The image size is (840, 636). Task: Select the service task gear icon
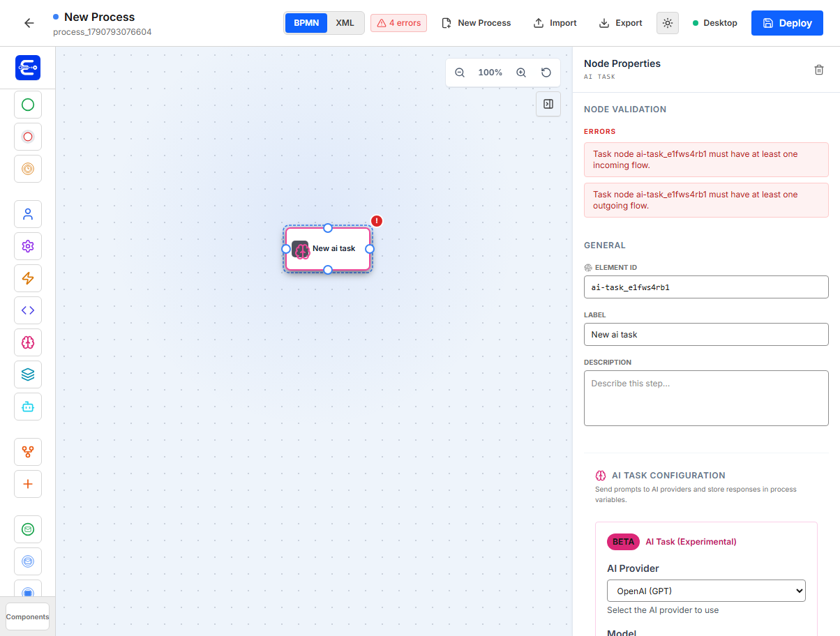28,246
